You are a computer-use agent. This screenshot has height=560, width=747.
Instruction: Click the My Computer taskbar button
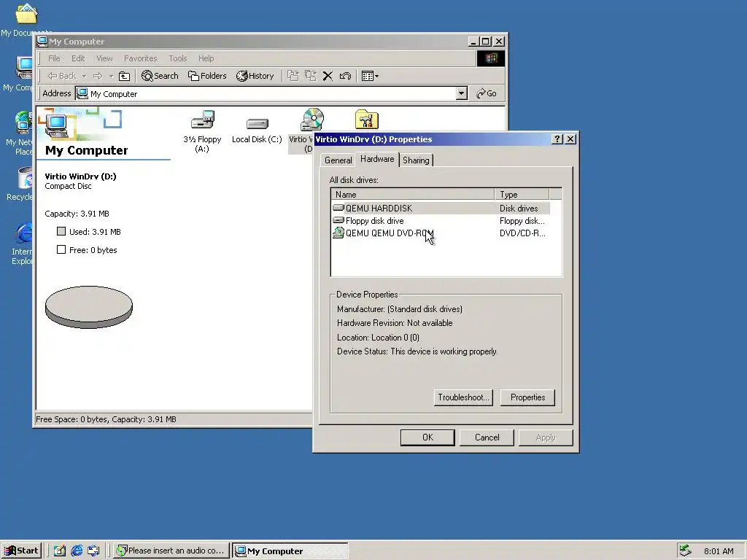point(290,551)
